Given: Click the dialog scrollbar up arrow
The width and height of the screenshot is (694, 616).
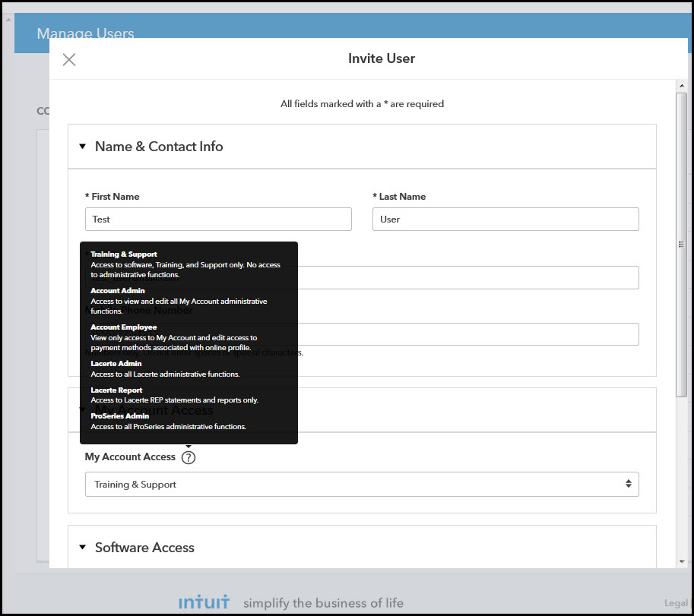Looking at the screenshot, I should coord(682,86).
